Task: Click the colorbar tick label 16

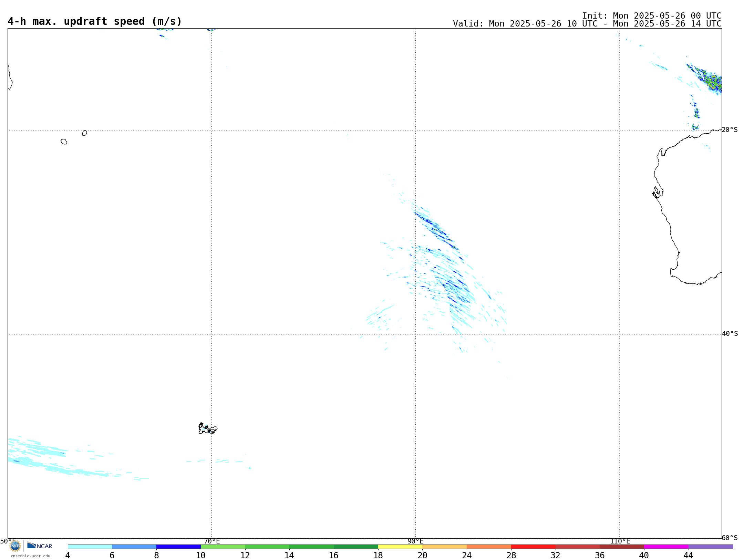Action: (x=334, y=556)
